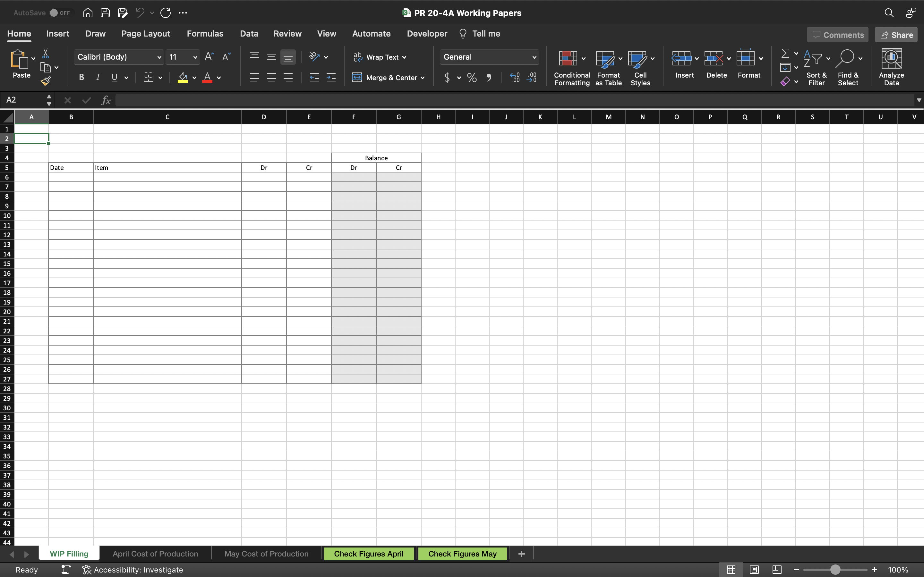
Task: Toggle Bold formatting
Action: pyautogui.click(x=81, y=78)
